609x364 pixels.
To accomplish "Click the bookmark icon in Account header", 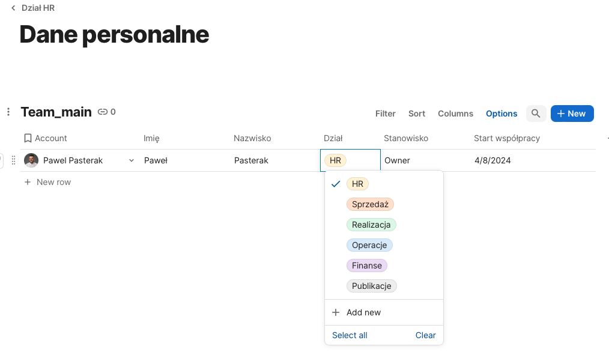I will pos(28,138).
